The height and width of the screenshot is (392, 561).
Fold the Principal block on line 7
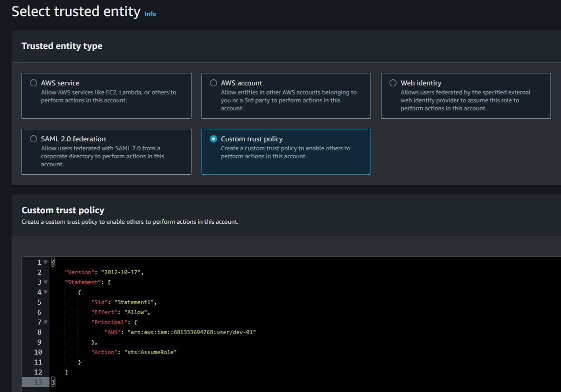(x=45, y=322)
